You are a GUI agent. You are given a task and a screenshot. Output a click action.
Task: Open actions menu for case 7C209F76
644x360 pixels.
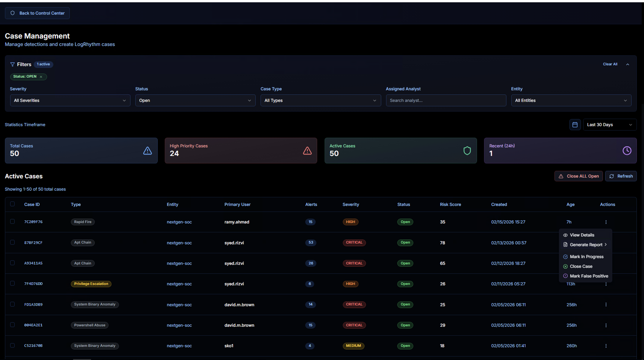(606, 222)
